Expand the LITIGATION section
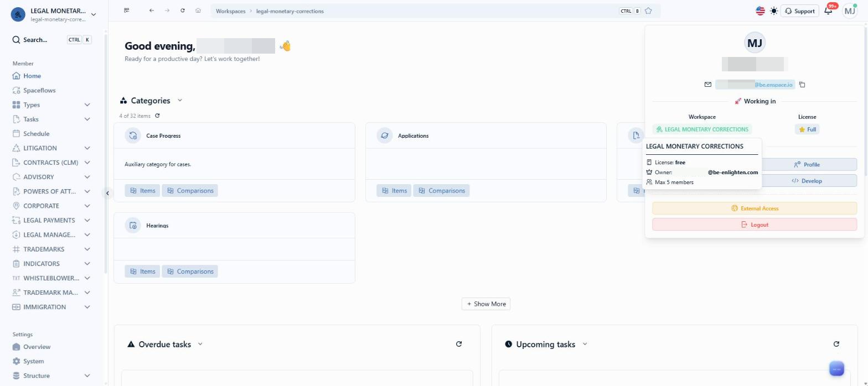The height and width of the screenshot is (386, 868). (87, 148)
